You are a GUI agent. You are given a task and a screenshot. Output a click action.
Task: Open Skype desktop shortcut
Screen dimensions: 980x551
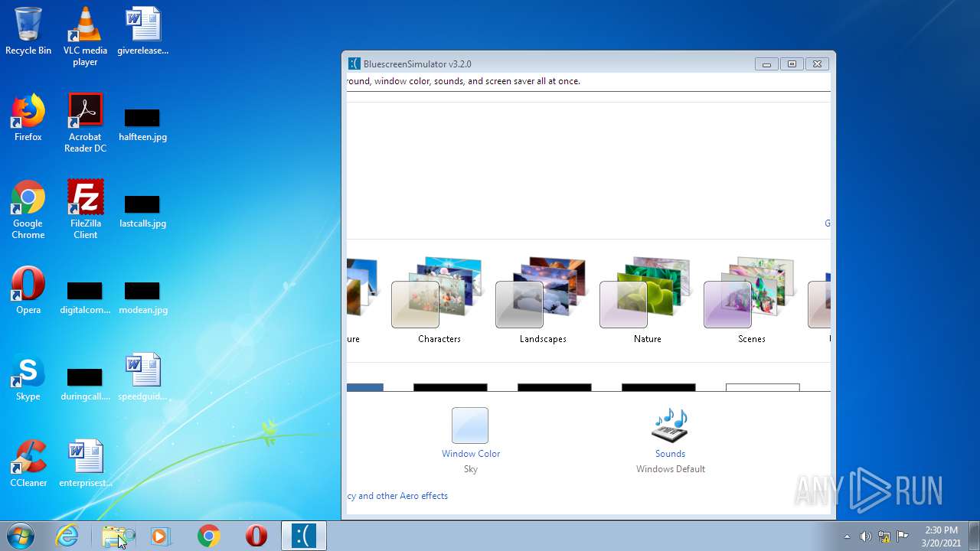tap(28, 377)
